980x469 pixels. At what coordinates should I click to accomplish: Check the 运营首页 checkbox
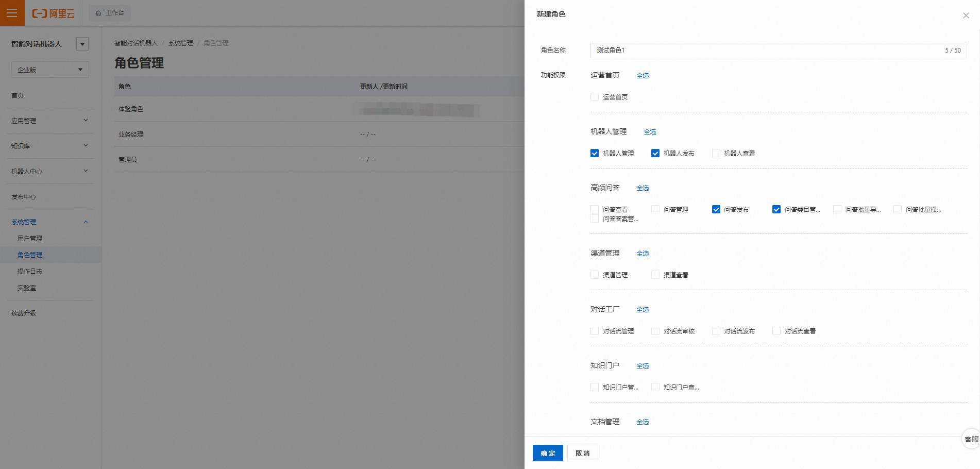595,97
